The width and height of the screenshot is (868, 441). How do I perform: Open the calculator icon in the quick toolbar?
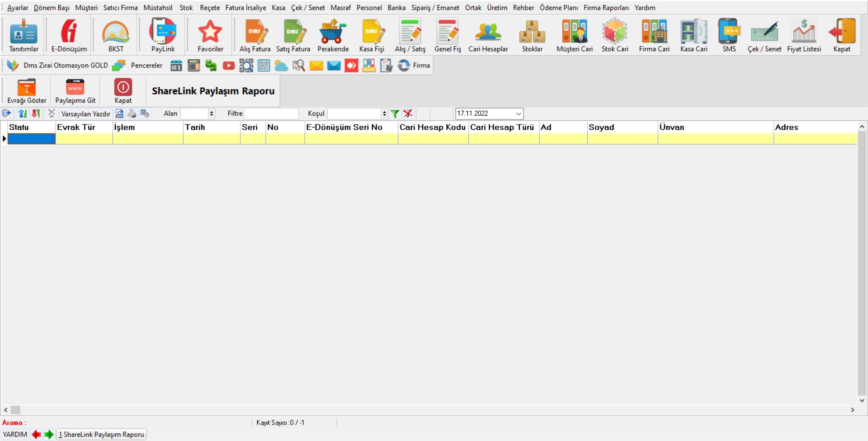[193, 66]
